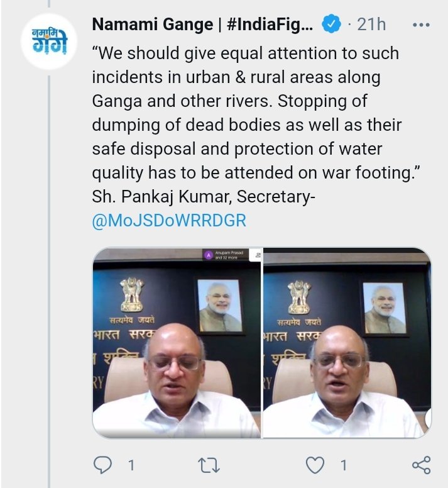The height and width of the screenshot is (488, 448).
Task: Click the @MoJSDoWRRDGR mention link
Action: pyautogui.click(x=168, y=221)
